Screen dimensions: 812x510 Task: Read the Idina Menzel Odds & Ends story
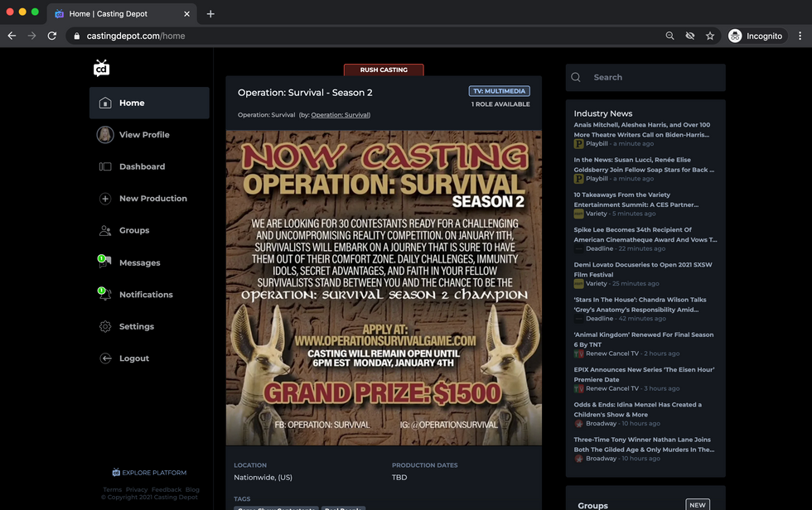(637, 410)
